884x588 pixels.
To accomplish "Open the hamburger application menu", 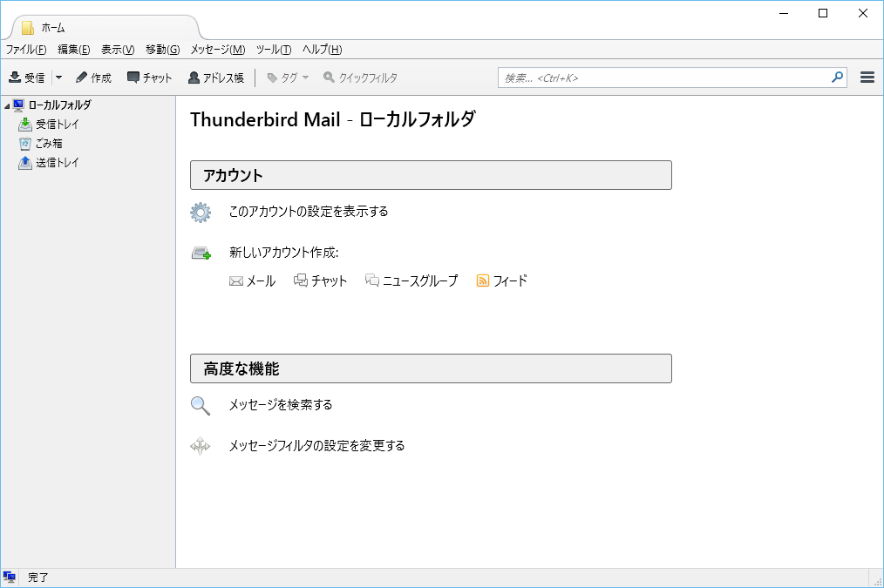I will coord(867,78).
